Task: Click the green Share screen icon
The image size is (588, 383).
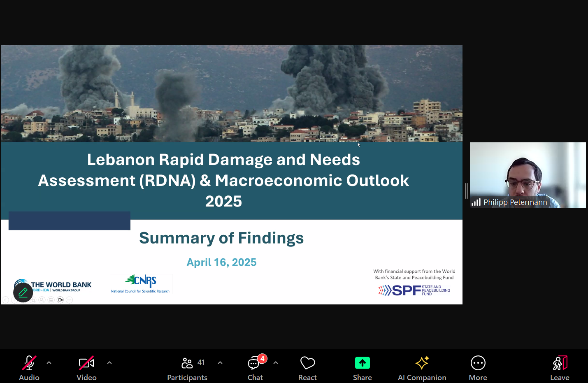Action: pyautogui.click(x=363, y=363)
